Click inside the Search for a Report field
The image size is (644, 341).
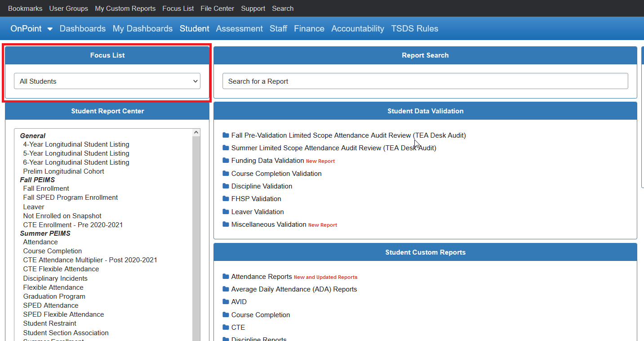click(425, 81)
